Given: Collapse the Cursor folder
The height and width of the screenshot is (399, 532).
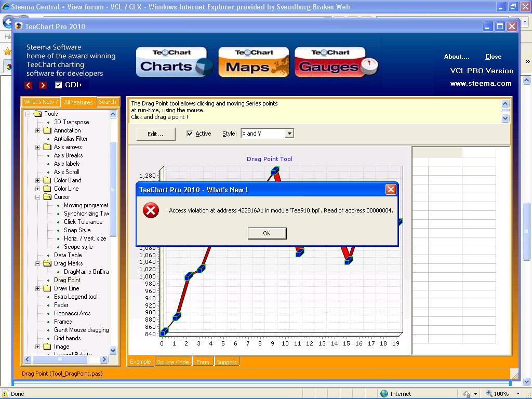Looking at the screenshot, I should 37,197.
